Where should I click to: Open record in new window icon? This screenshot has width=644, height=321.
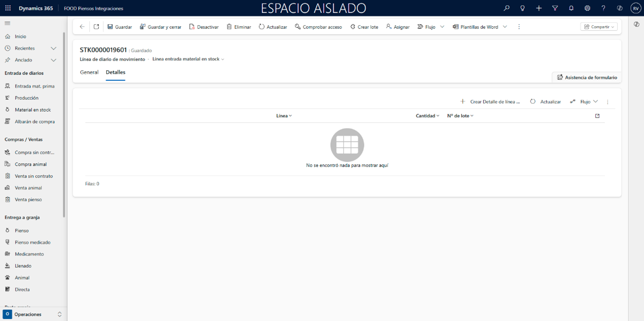(x=96, y=27)
